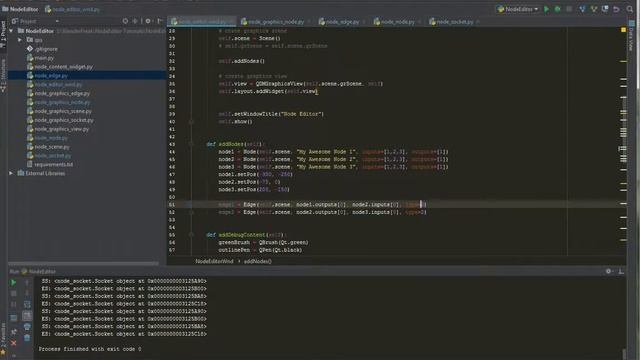Toggle the Structure tool window side tab
This screenshot has width=640, height=360.
pos(3,76)
